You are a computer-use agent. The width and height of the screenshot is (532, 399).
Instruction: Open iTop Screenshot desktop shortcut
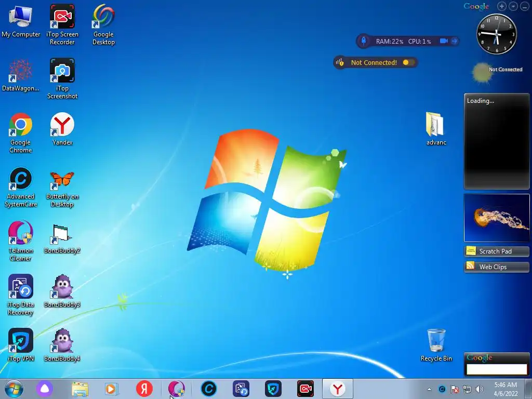[x=62, y=79]
